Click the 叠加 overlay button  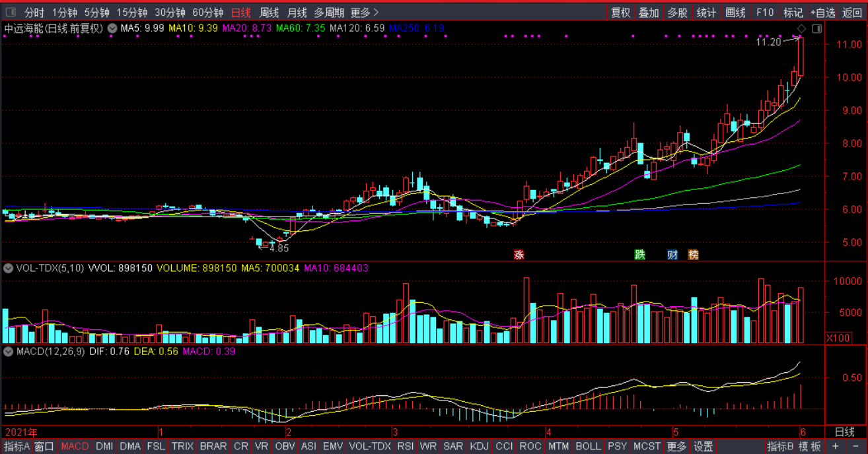point(649,13)
